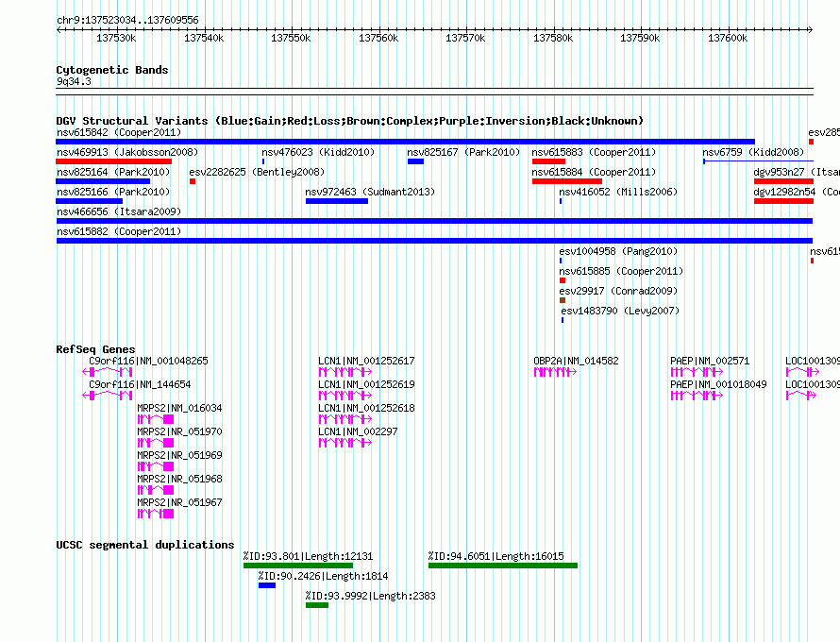Click the 9q34.3 band label

click(74, 81)
